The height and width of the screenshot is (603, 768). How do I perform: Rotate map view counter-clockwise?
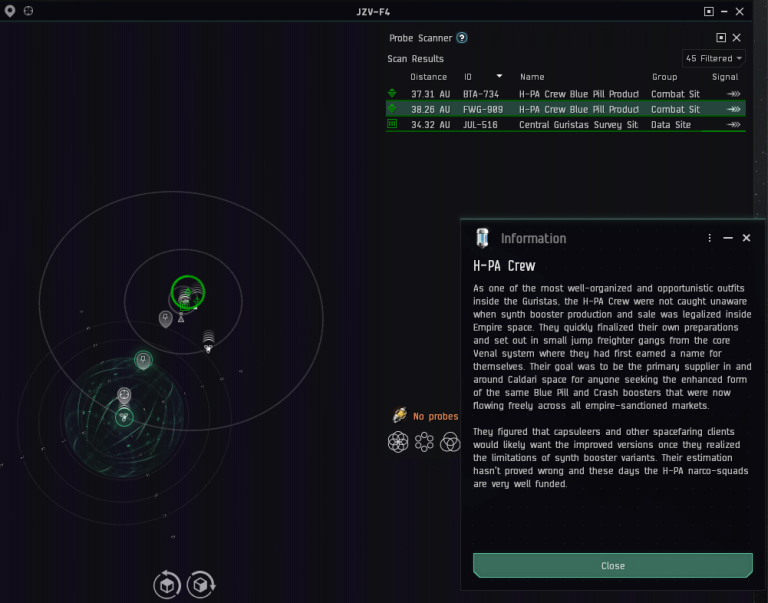pos(167,584)
